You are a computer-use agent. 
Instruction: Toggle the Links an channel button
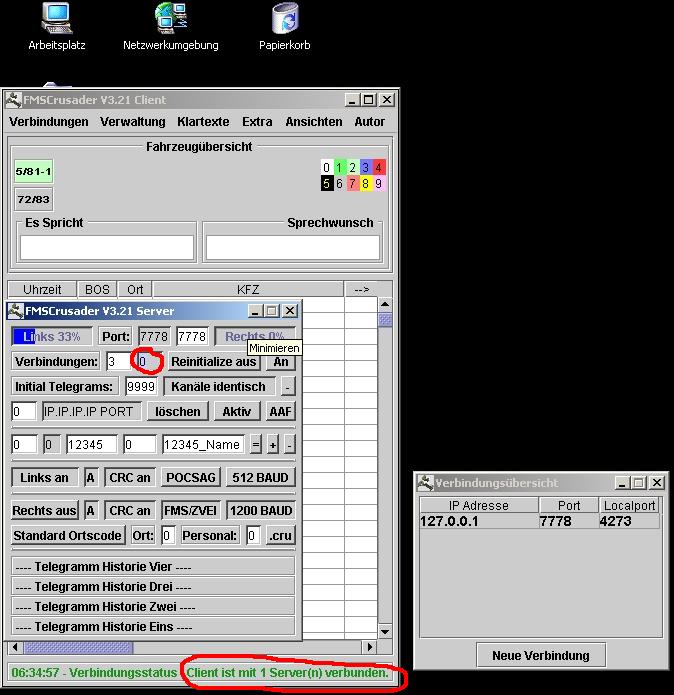point(45,478)
